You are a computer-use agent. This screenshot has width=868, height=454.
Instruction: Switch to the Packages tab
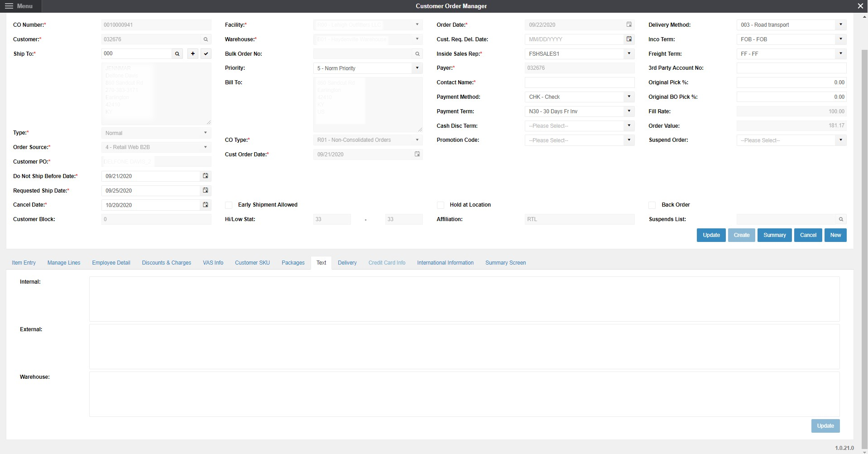tap(293, 263)
